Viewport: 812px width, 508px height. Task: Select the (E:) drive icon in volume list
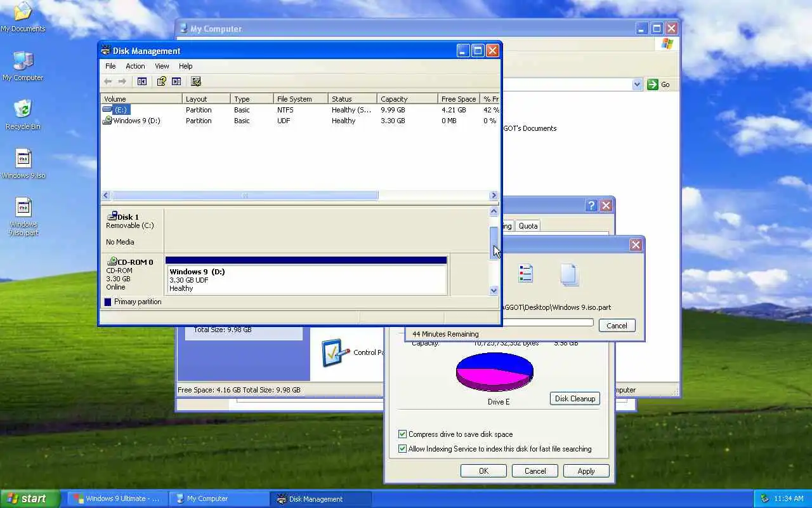coord(107,110)
